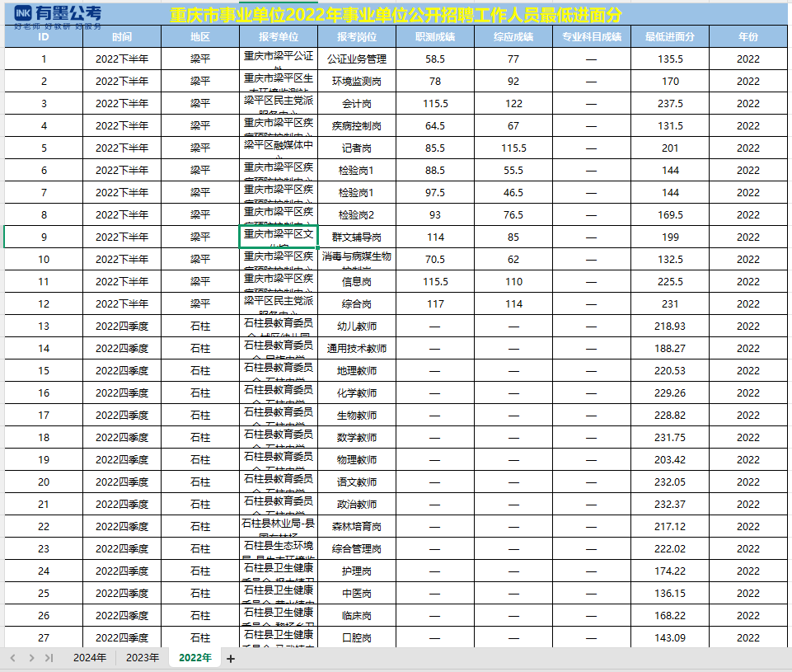The image size is (792, 672).
Task: Open the 2023年 sheet tab
Action: 143,658
